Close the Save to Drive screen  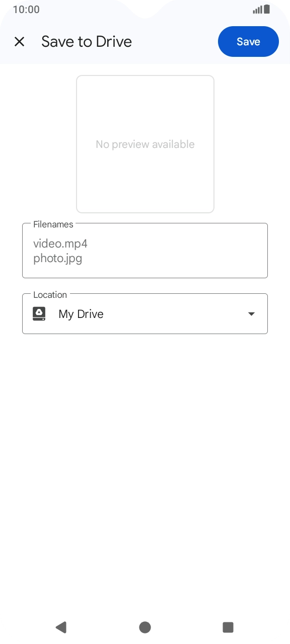(20, 42)
